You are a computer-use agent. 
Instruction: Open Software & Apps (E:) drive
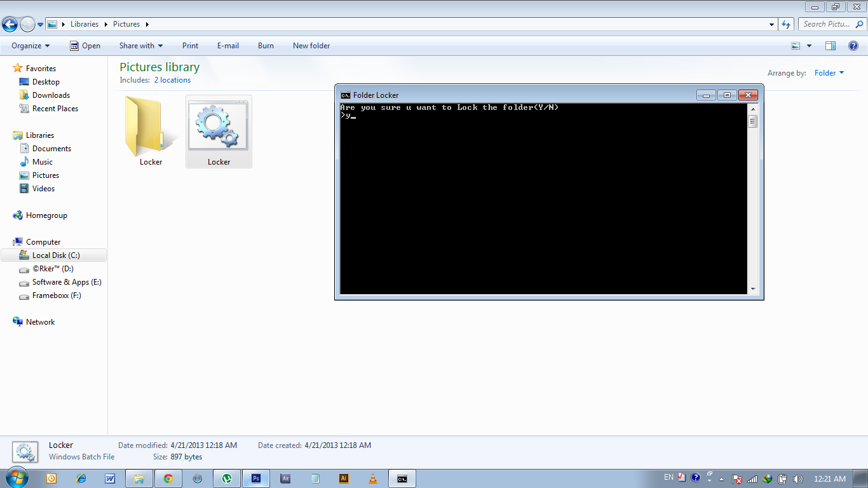coord(67,282)
